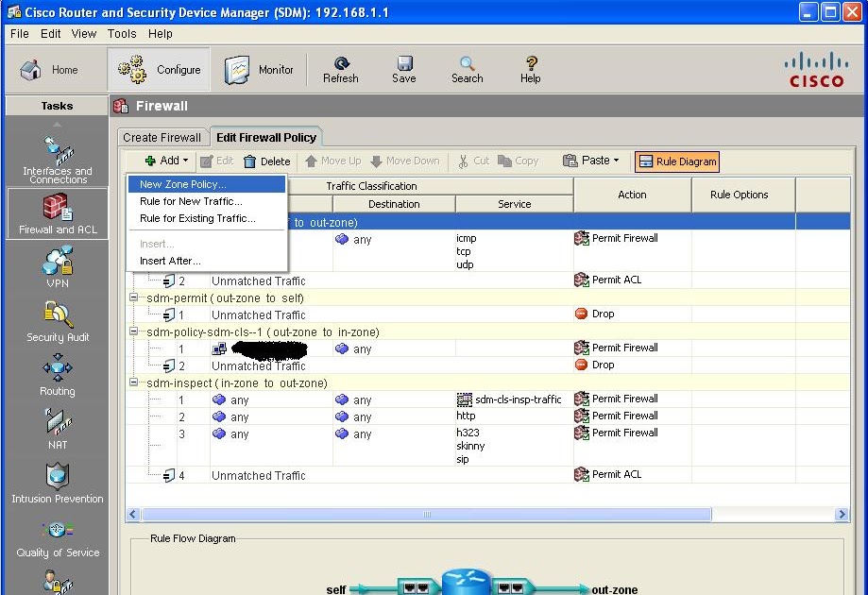
Task: Refresh the router configuration
Action: (x=340, y=70)
